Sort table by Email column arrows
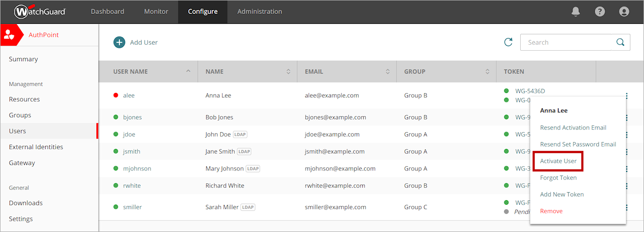This screenshot has width=644, height=232. [388, 72]
